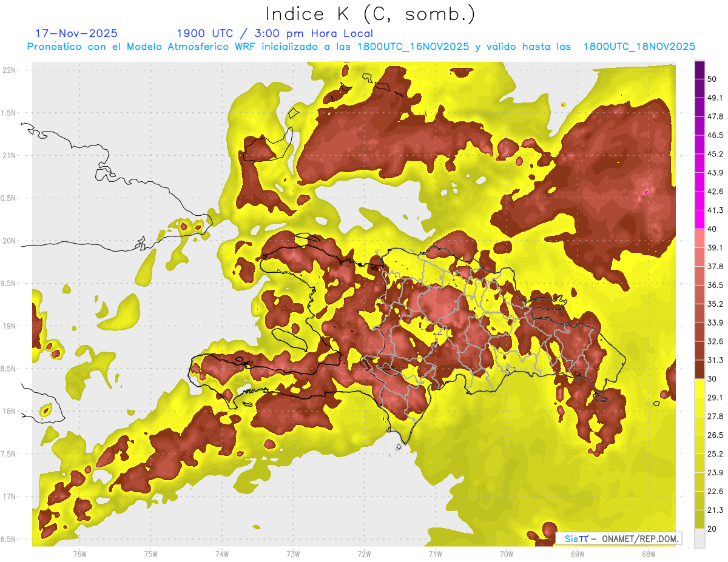Viewport: 728px width, 562px height.
Task: Click color scale value '23.9'
Action: click(x=715, y=473)
